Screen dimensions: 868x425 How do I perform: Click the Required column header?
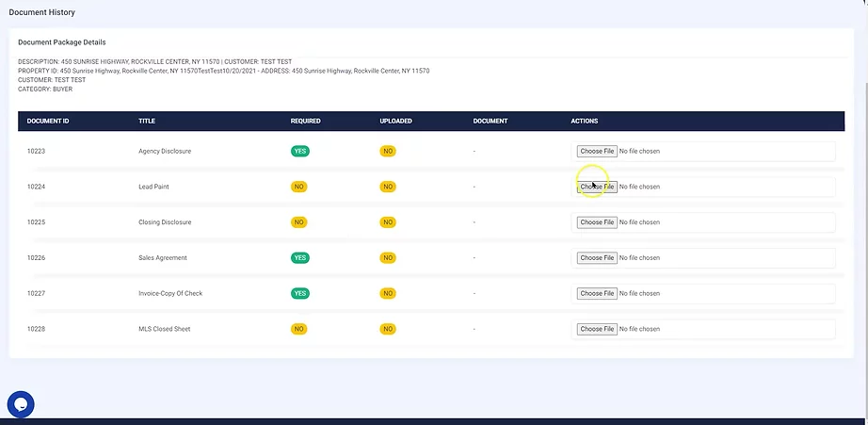pyautogui.click(x=306, y=121)
